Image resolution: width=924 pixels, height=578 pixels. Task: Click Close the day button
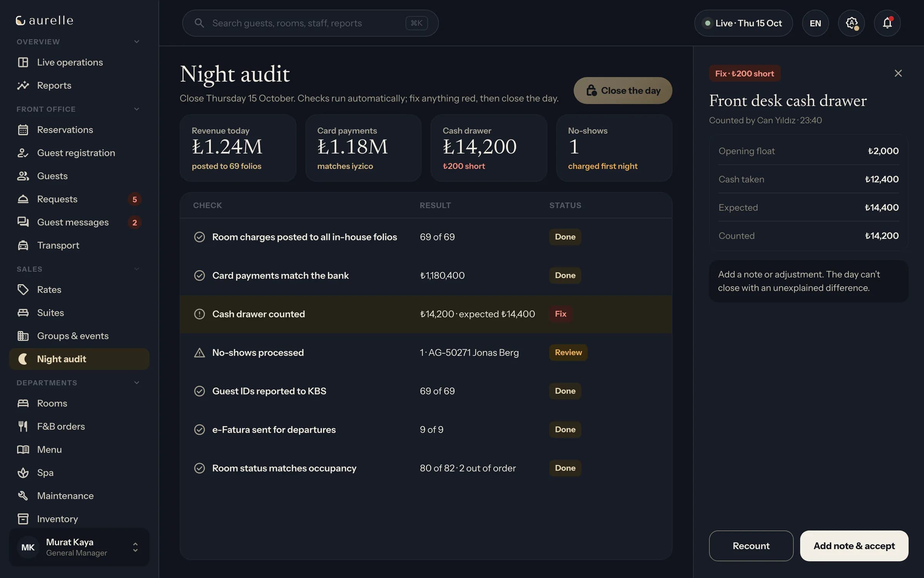(623, 91)
